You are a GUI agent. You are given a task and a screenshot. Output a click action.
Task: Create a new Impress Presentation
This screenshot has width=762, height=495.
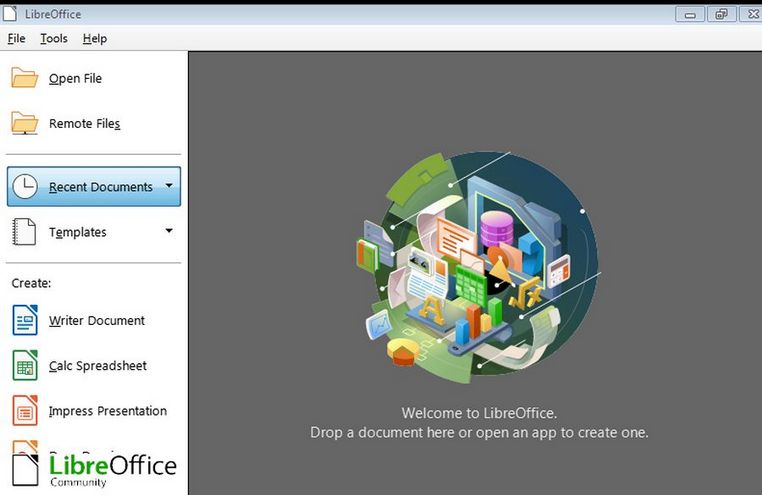(108, 411)
